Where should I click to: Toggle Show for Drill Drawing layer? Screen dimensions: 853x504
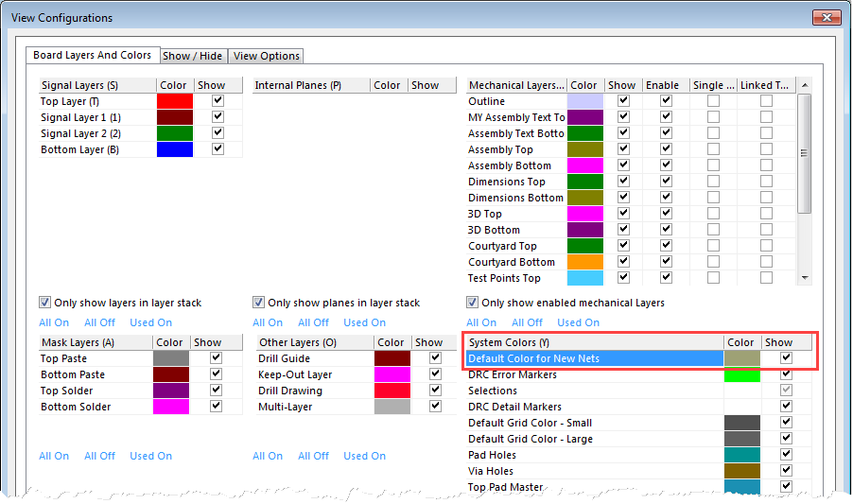[435, 390]
